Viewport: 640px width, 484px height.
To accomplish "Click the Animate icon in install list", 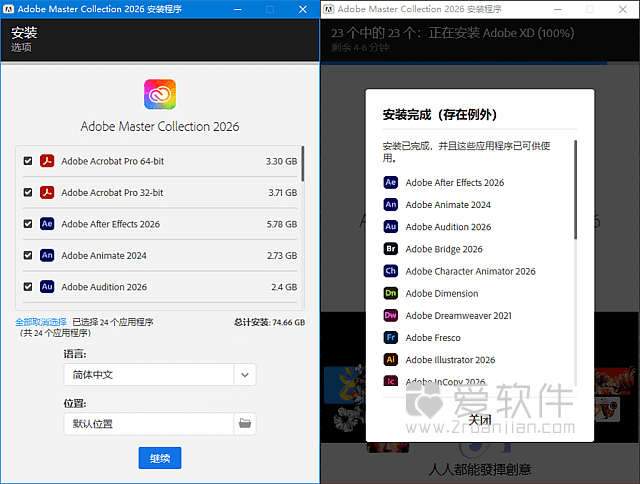I will (47, 255).
